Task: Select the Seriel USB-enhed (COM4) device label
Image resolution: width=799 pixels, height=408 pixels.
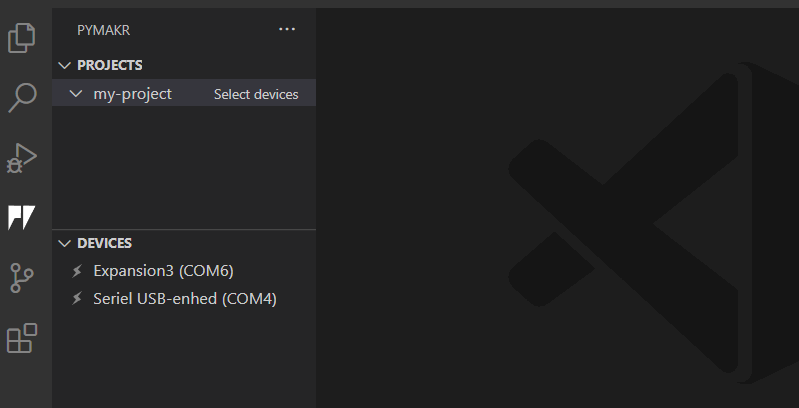Action: point(185,299)
